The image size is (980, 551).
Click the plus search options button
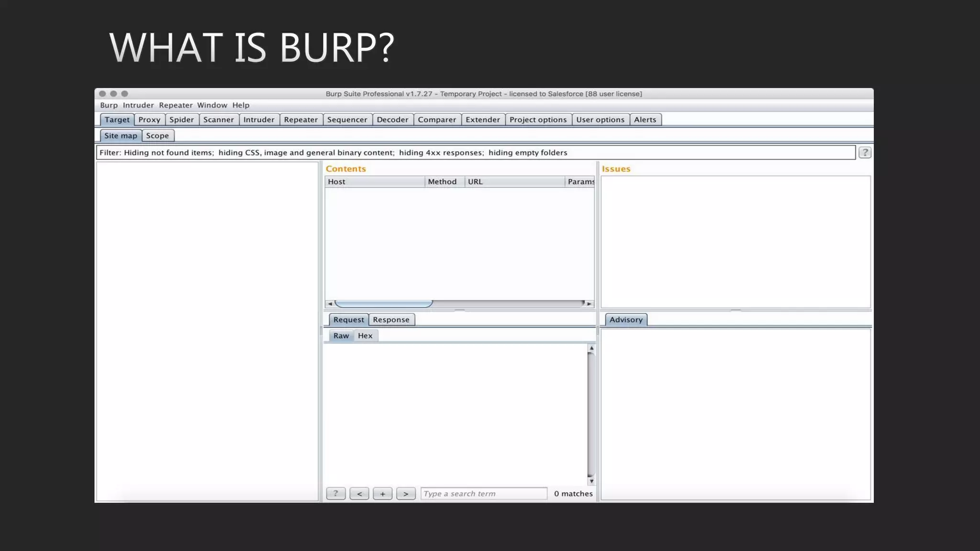point(382,494)
